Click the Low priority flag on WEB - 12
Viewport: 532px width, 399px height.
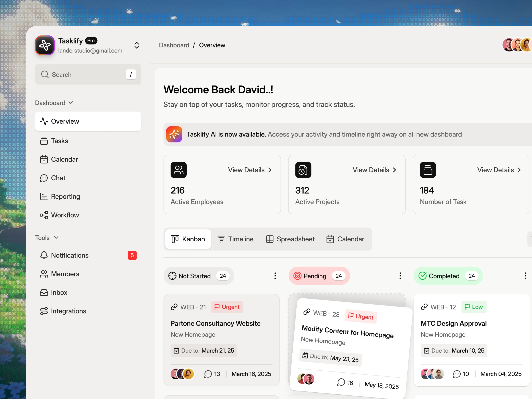(474, 307)
